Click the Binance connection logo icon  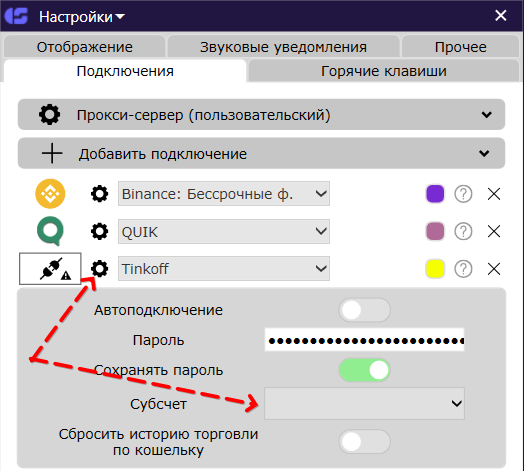coord(50,194)
